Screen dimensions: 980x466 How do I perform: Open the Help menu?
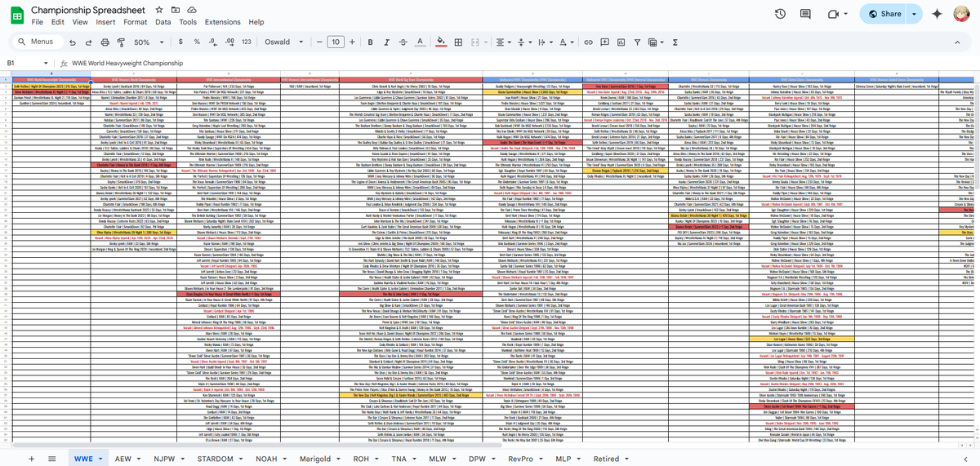pyautogui.click(x=256, y=22)
